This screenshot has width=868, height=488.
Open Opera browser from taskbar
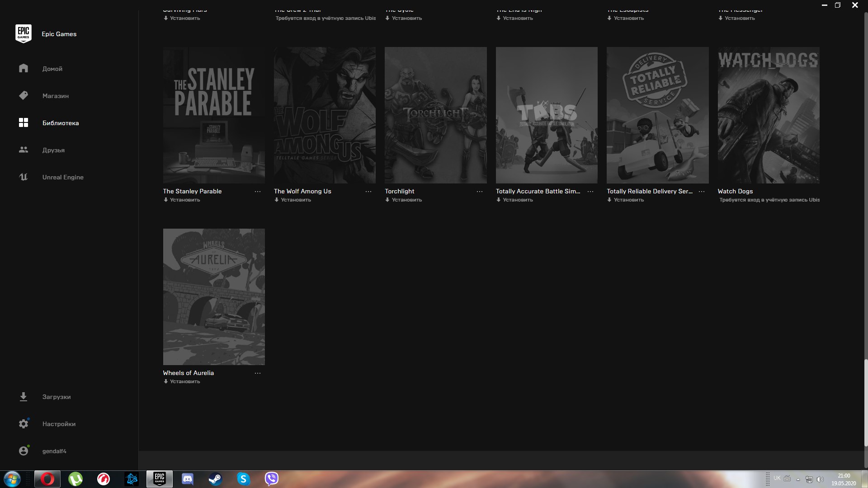pyautogui.click(x=47, y=479)
